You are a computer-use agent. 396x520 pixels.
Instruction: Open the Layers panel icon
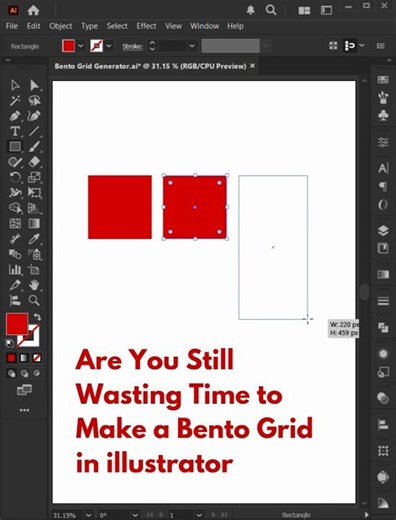(x=383, y=230)
